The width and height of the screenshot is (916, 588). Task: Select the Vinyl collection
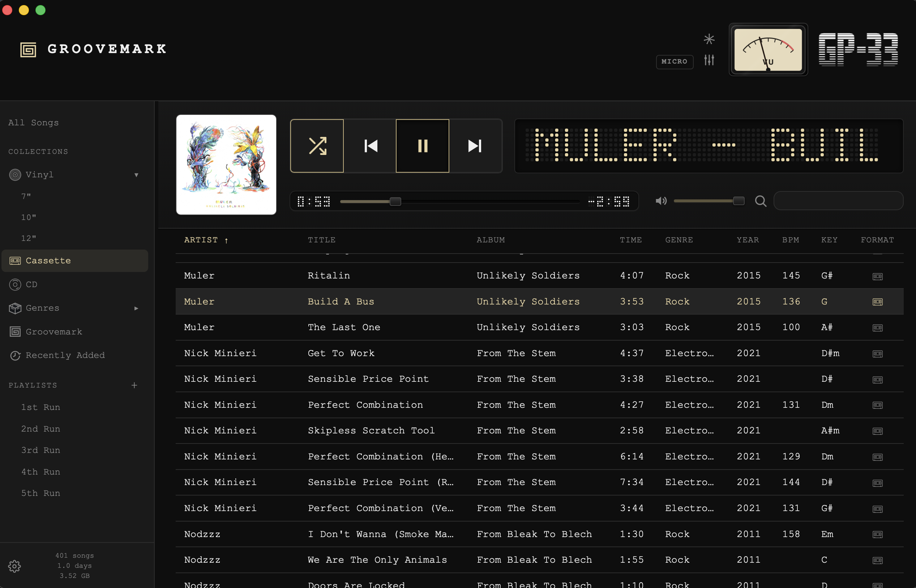pos(39,175)
